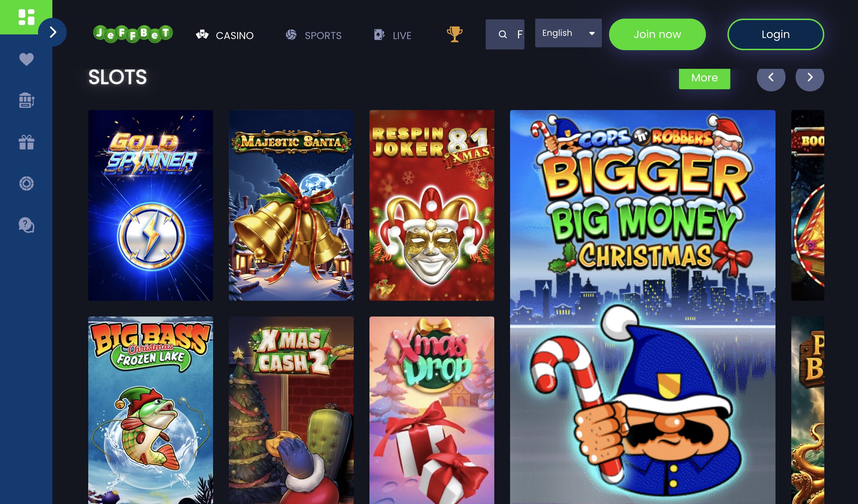858x504 pixels.
Task: Go to the LIVE section
Action: [392, 35]
